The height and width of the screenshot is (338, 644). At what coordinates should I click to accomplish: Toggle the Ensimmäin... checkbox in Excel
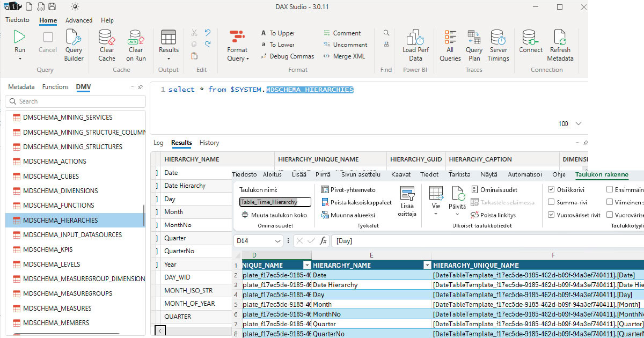click(610, 189)
